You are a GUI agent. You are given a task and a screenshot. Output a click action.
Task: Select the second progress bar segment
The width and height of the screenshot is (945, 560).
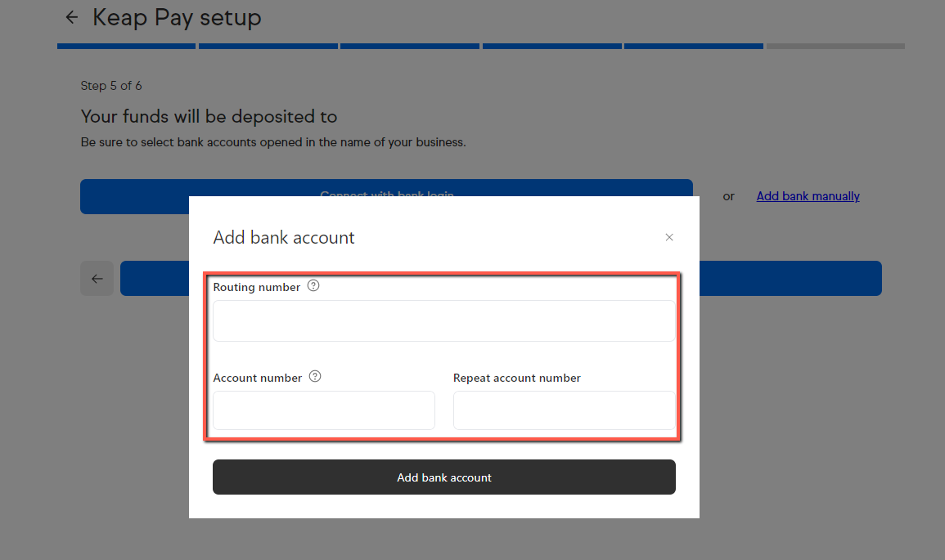click(x=268, y=47)
